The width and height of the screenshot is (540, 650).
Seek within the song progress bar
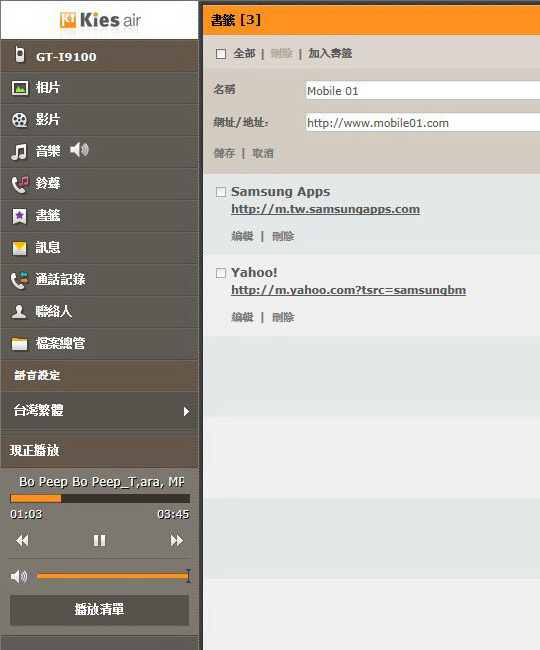pos(100,498)
